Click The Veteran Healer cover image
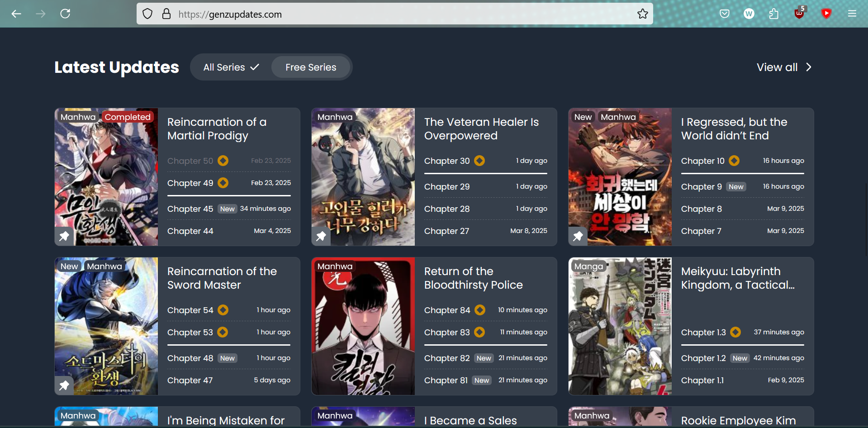868x428 pixels. coord(363,177)
